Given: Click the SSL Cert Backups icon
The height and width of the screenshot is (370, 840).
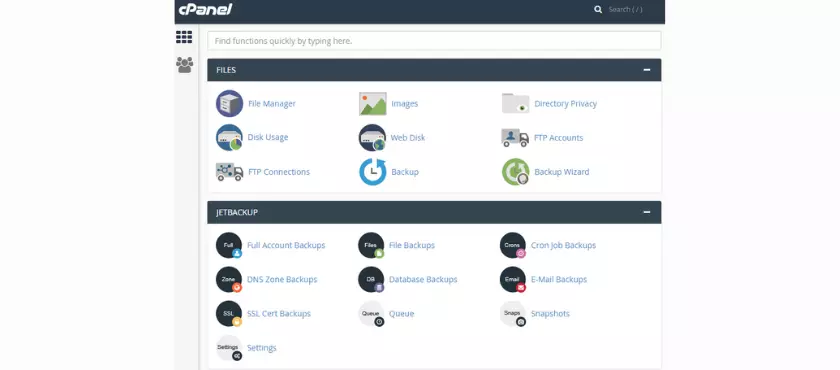Looking at the screenshot, I should 229,314.
